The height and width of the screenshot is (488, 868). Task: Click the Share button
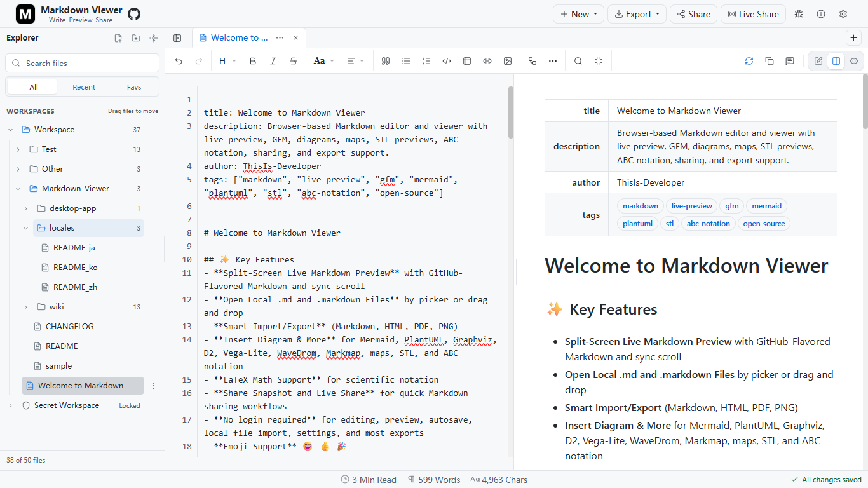(x=694, y=14)
